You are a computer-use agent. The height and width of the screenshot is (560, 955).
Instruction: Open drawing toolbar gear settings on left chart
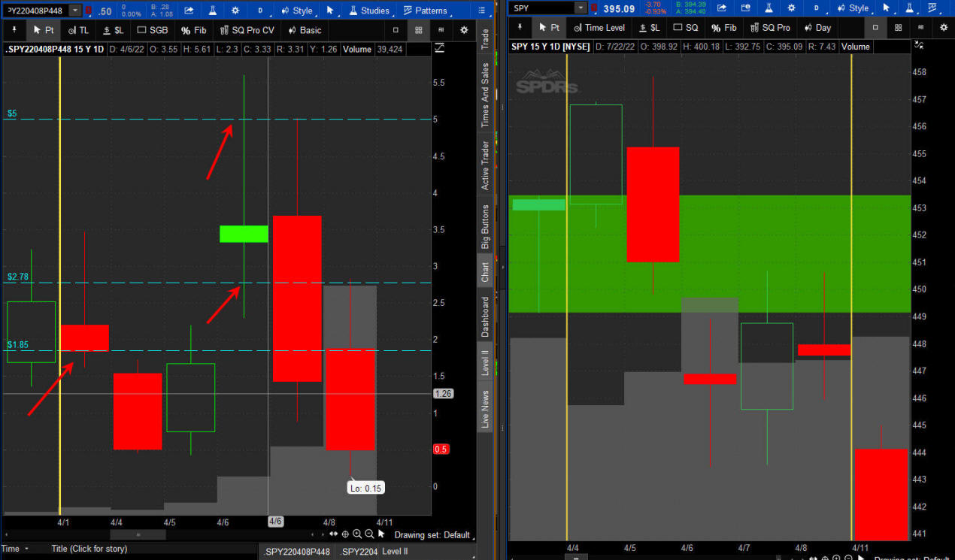tap(464, 30)
